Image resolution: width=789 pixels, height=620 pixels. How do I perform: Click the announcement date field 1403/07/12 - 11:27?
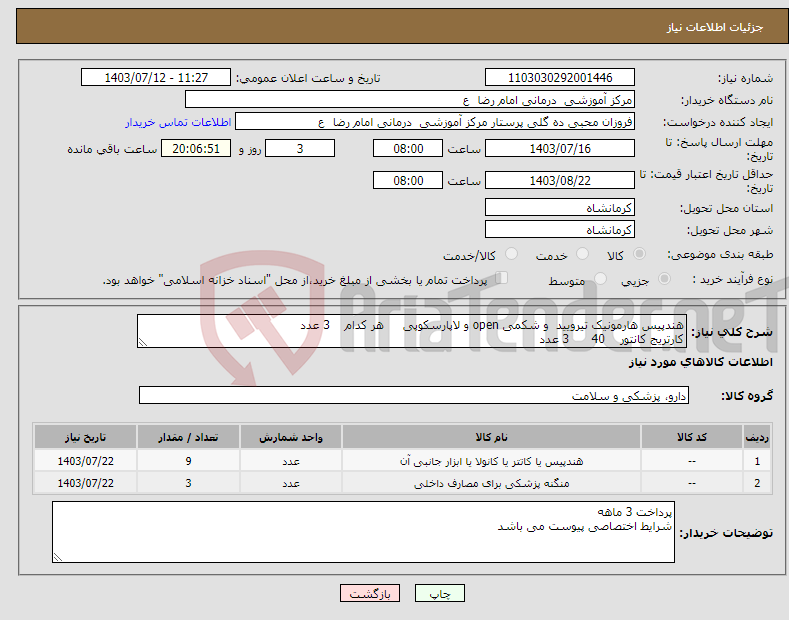pos(156,78)
